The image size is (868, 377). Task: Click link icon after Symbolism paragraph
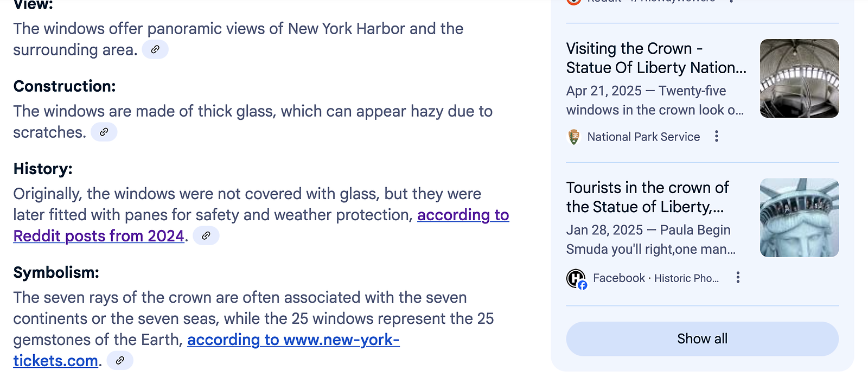click(120, 360)
